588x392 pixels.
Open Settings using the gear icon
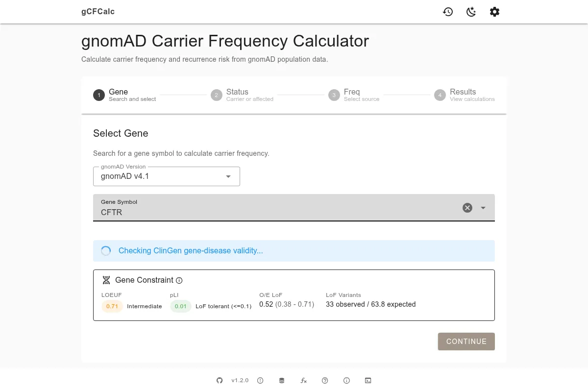click(494, 12)
